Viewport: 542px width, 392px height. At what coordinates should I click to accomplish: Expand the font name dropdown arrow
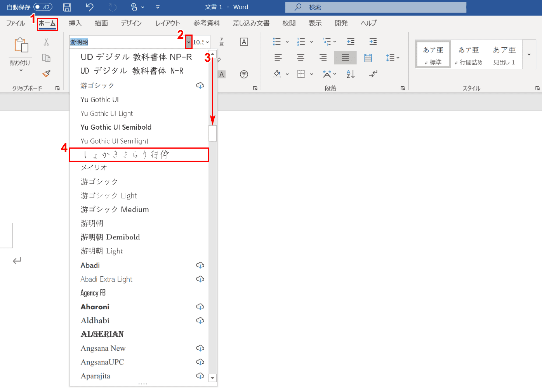point(189,42)
